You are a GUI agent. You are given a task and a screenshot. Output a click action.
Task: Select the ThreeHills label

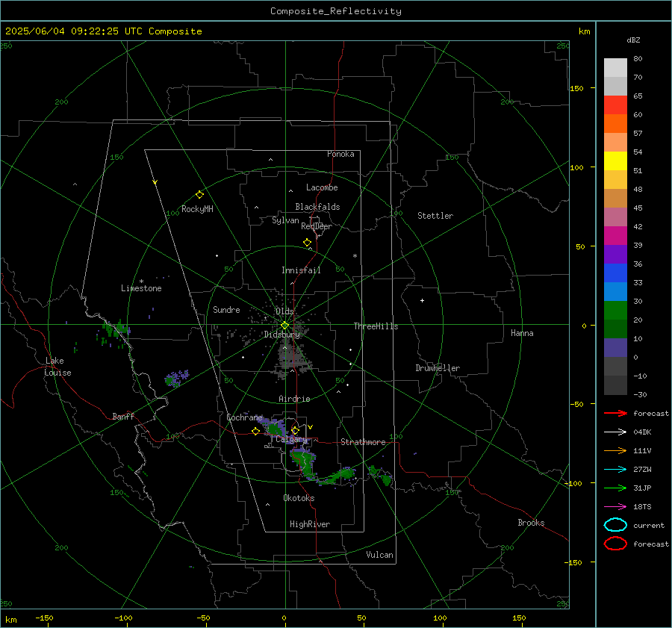pyautogui.click(x=376, y=326)
